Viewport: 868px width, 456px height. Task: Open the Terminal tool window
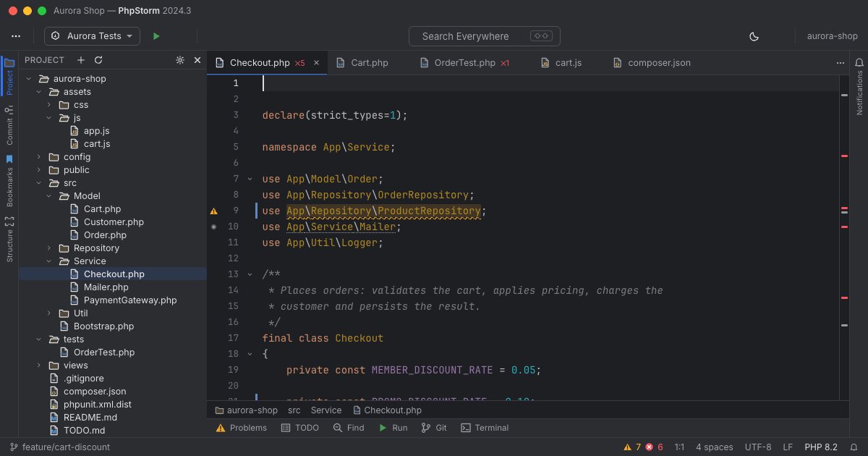coord(485,428)
